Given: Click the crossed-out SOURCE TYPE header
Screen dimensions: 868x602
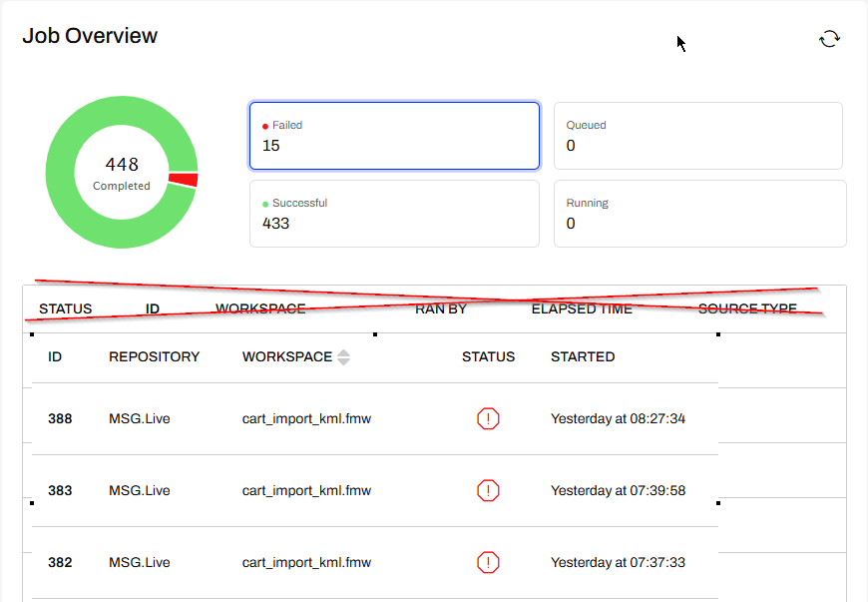Looking at the screenshot, I should [x=747, y=309].
